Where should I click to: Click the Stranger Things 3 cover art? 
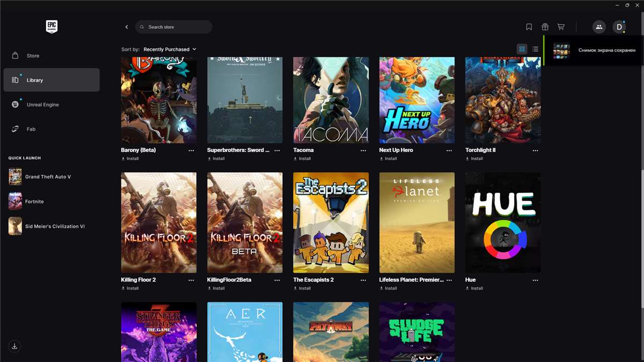pos(159,332)
